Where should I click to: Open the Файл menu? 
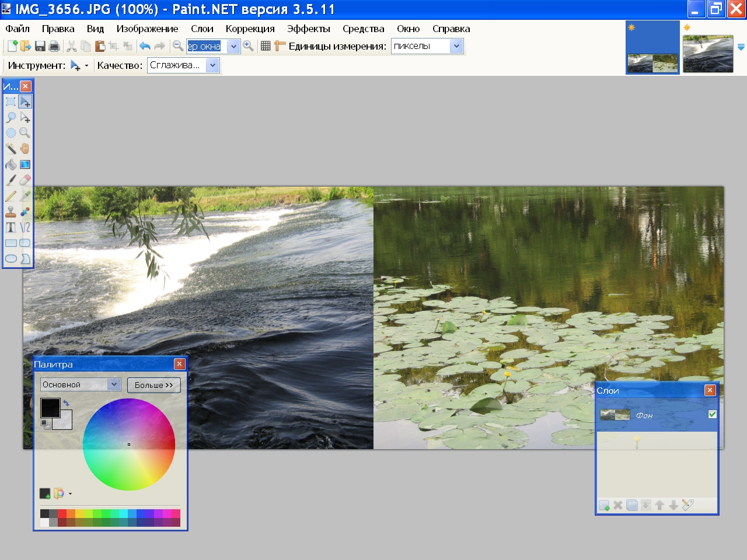click(x=18, y=29)
